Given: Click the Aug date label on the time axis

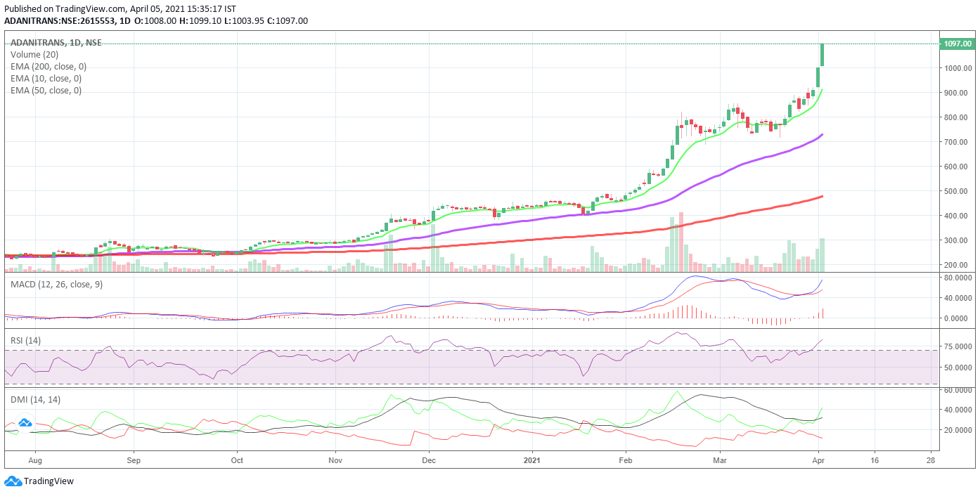Looking at the screenshot, I should coord(36,461).
